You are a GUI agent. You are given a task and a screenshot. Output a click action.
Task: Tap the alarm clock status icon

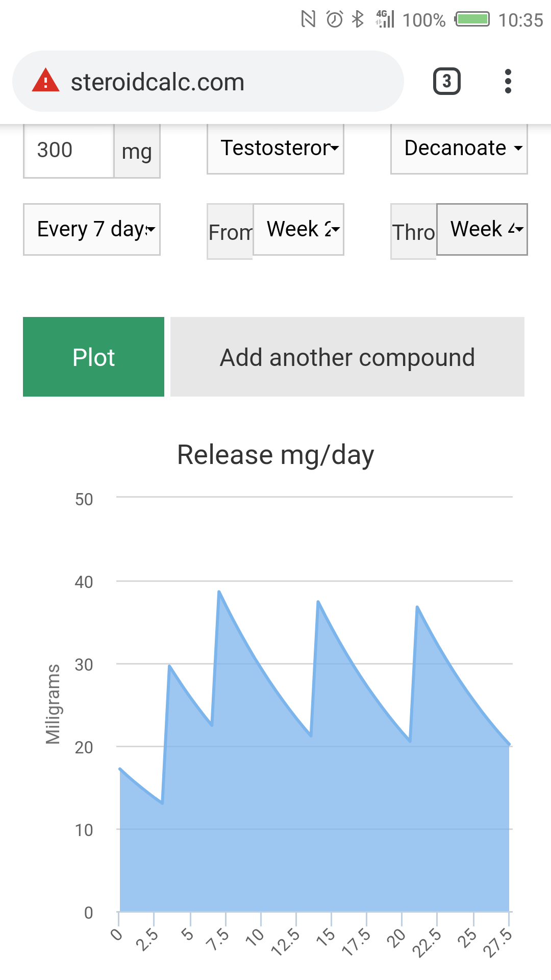[x=335, y=20]
